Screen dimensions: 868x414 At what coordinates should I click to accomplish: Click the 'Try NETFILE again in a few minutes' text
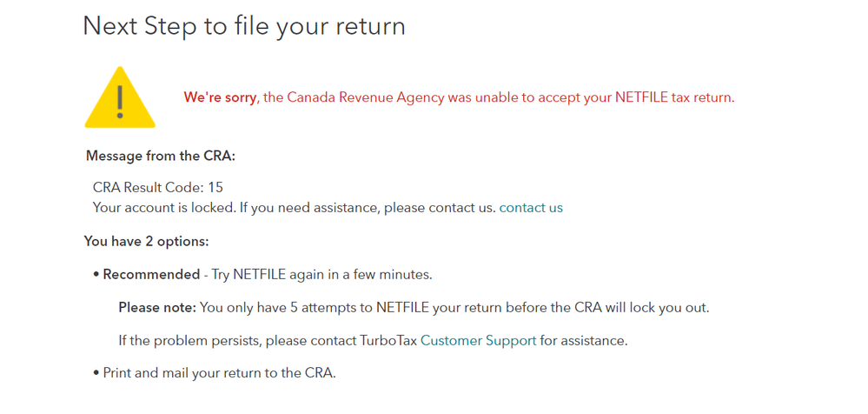[321, 274]
